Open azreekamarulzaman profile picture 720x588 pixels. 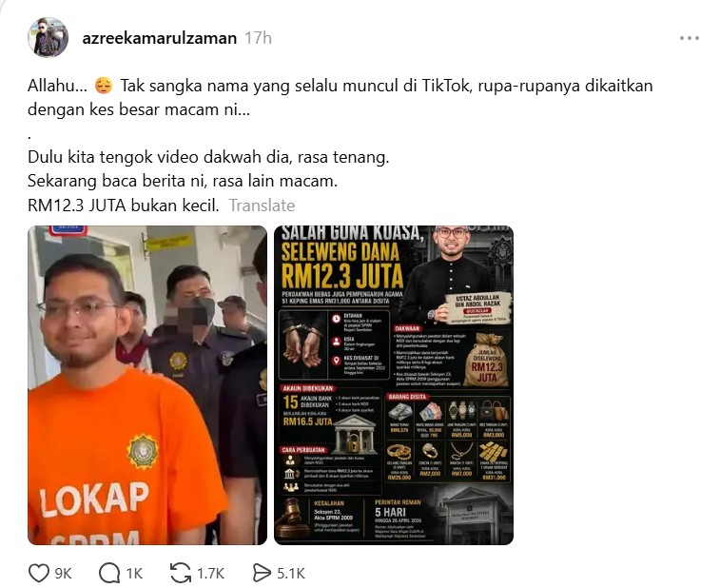pos(49,38)
